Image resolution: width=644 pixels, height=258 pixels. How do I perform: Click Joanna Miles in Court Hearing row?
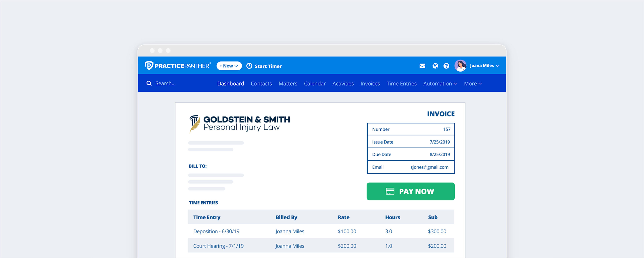coord(290,246)
